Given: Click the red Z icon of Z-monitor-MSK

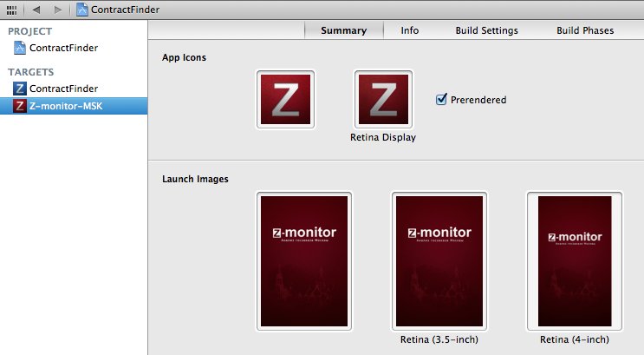Looking at the screenshot, I should pos(19,106).
